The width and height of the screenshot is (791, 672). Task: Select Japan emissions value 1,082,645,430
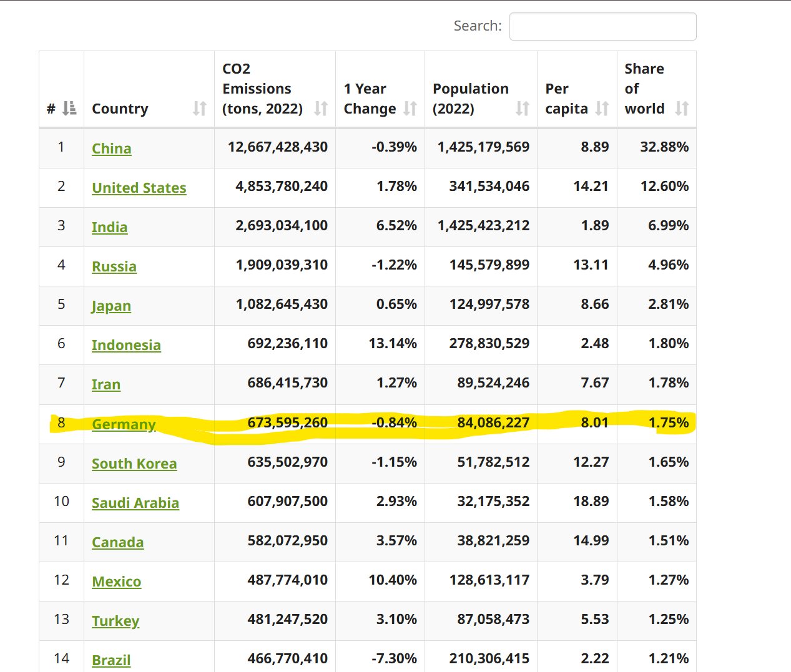tap(282, 304)
